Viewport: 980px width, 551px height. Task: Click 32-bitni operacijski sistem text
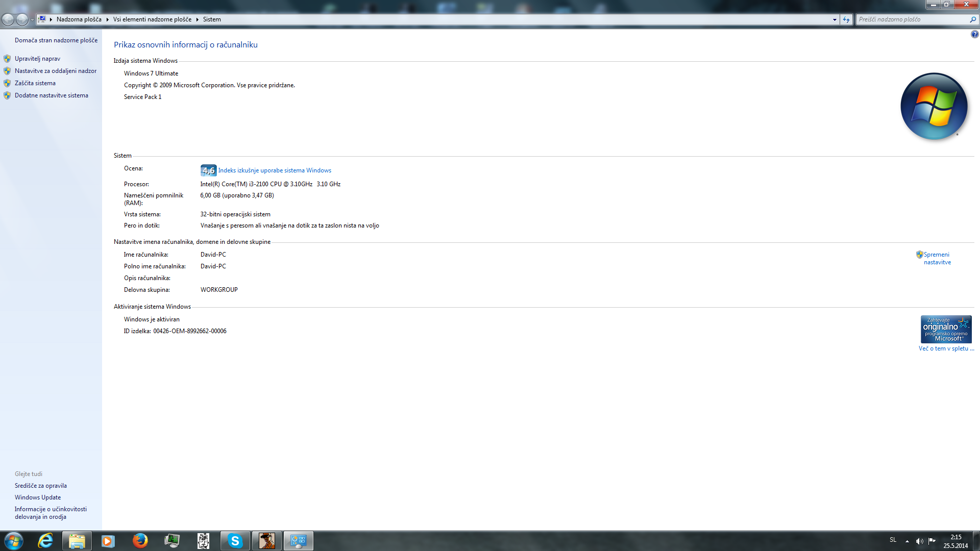[235, 214]
